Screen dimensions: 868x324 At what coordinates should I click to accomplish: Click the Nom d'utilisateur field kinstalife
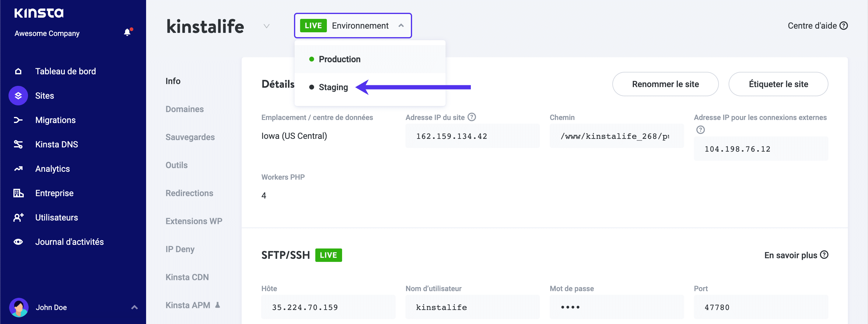pos(472,307)
